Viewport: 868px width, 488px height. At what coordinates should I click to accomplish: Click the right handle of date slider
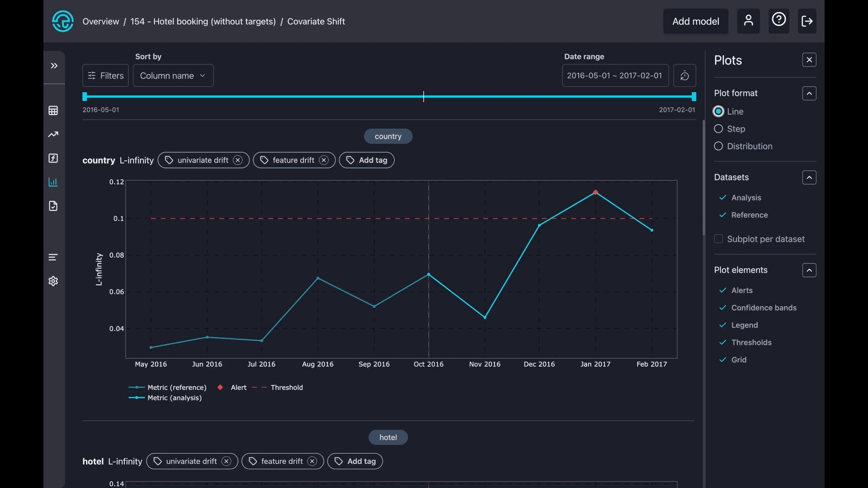click(693, 96)
